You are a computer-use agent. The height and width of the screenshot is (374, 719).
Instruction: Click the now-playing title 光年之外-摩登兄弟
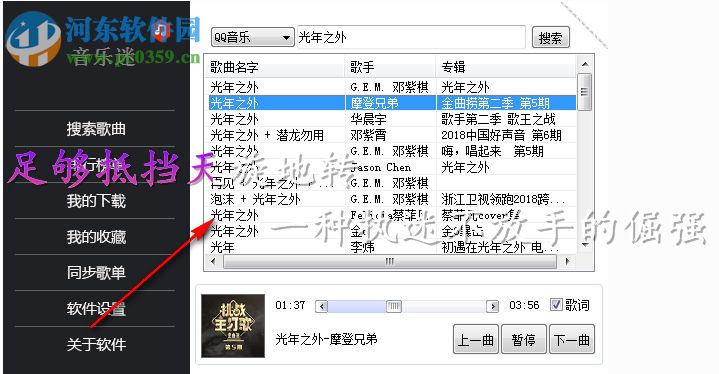[x=326, y=340]
